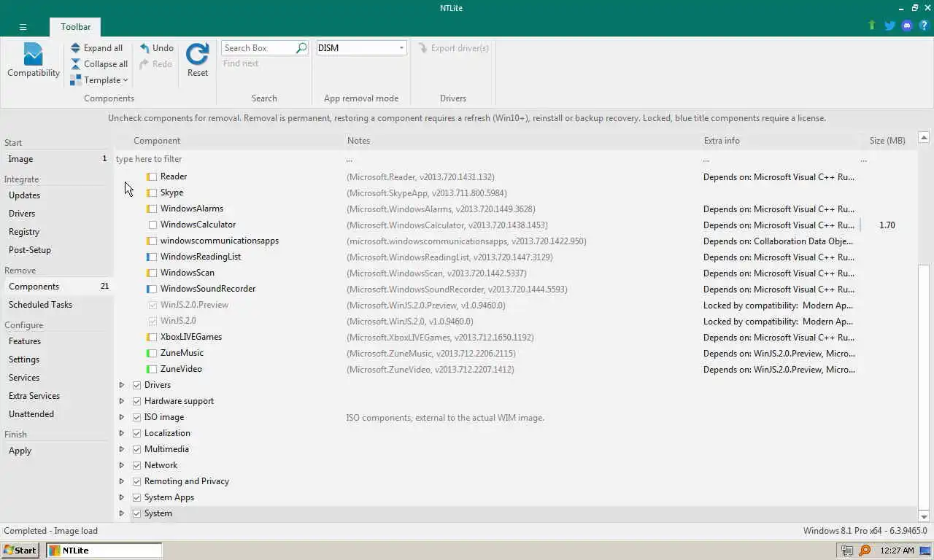934x560 pixels.
Task: Expand the Localization node
Action: (122, 433)
